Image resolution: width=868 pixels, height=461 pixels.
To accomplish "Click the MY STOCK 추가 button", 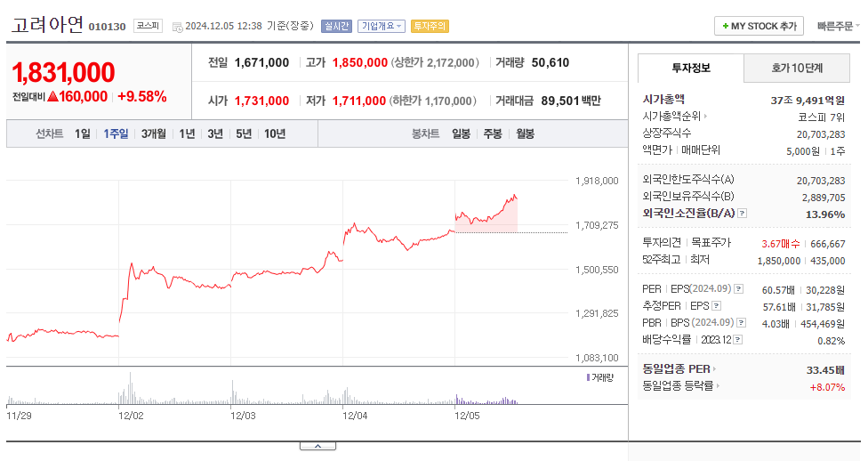I will 759,26.
